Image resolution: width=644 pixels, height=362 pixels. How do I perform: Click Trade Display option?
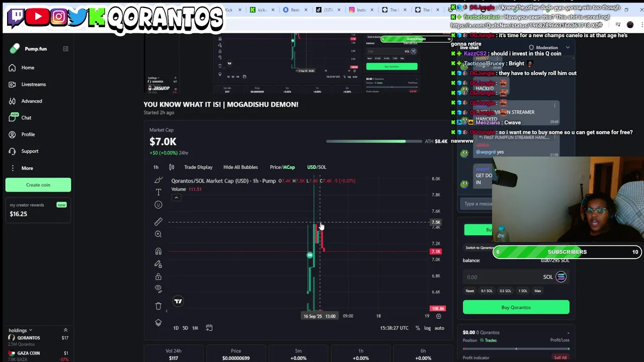tap(198, 167)
